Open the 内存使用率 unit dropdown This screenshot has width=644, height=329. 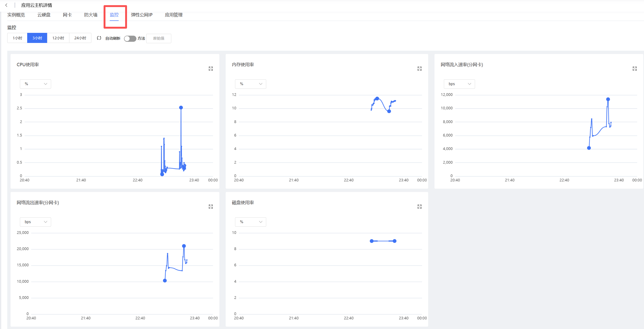pyautogui.click(x=251, y=84)
